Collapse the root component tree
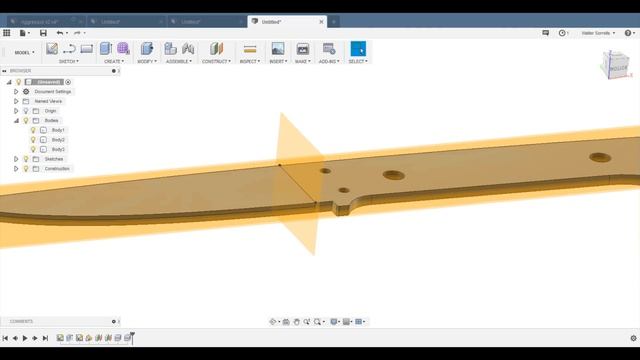The width and height of the screenshot is (640, 360). pyautogui.click(x=9, y=82)
